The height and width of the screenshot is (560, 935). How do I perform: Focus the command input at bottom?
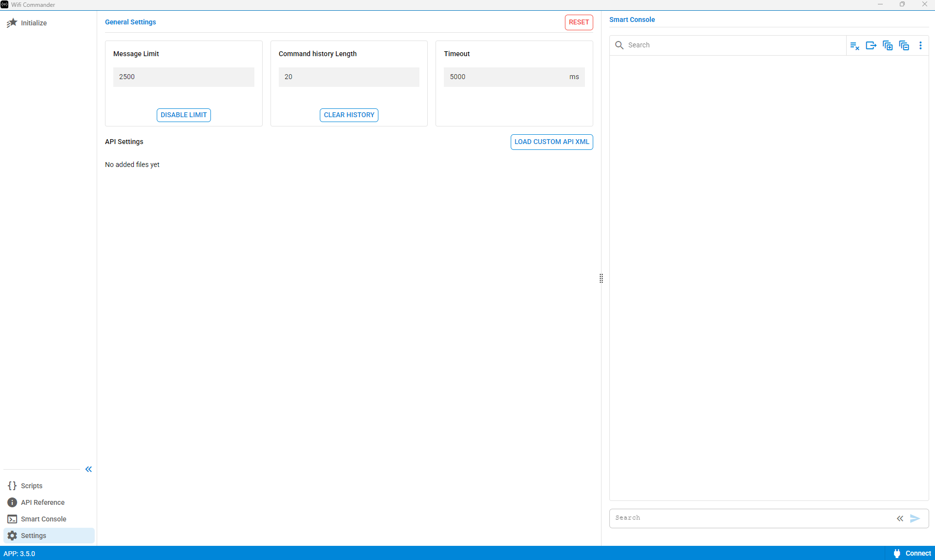click(752, 518)
